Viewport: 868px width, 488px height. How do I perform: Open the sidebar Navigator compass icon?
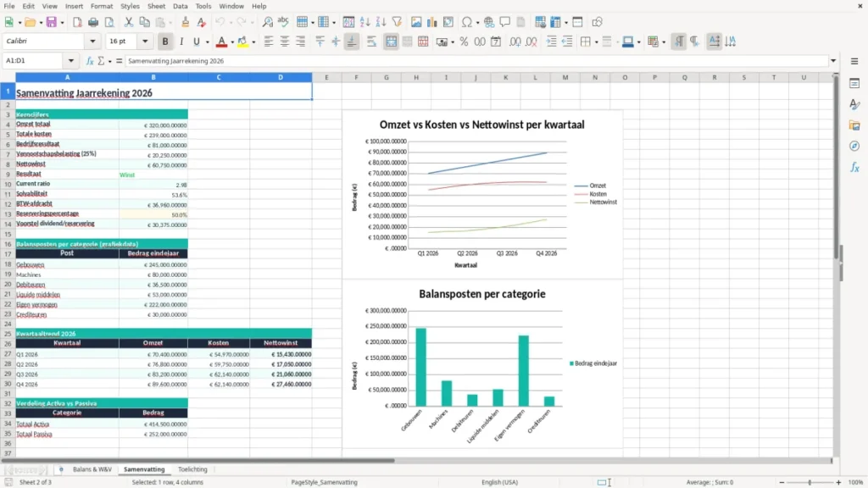[x=854, y=146]
